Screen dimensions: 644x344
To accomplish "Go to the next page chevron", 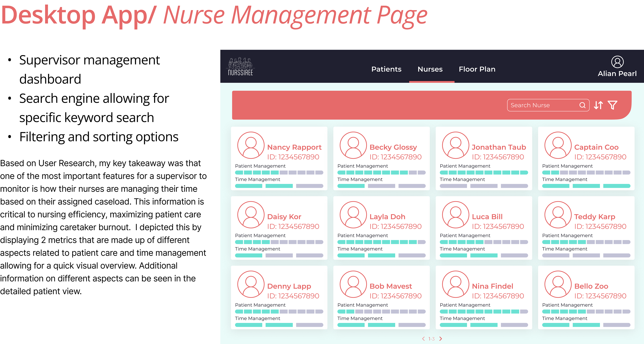I will click(441, 339).
